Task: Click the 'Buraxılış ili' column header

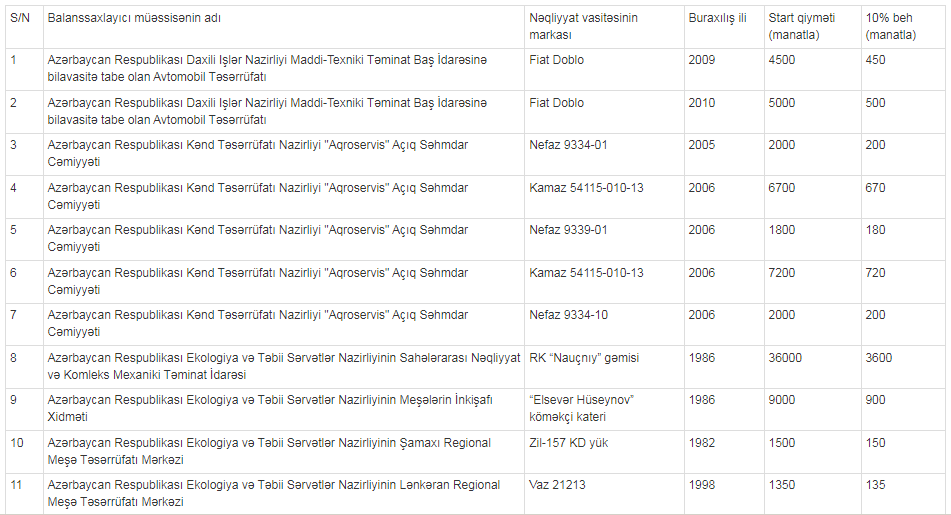Action: (724, 27)
